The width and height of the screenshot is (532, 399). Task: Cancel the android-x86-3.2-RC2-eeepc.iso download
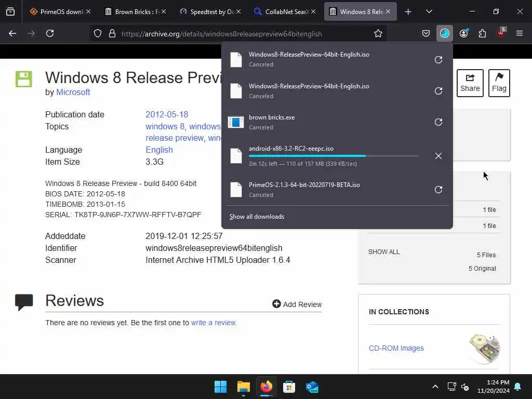coord(438,156)
